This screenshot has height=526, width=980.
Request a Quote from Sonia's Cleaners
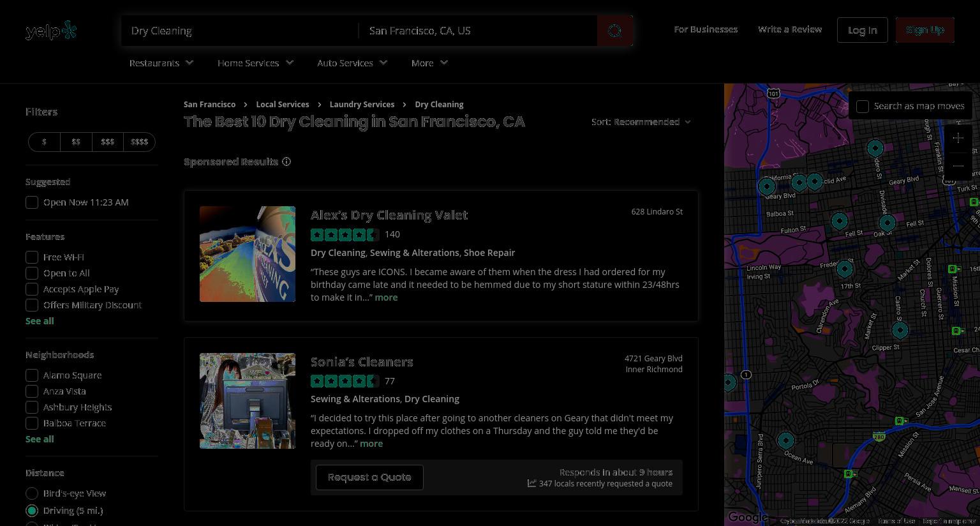[x=369, y=477]
